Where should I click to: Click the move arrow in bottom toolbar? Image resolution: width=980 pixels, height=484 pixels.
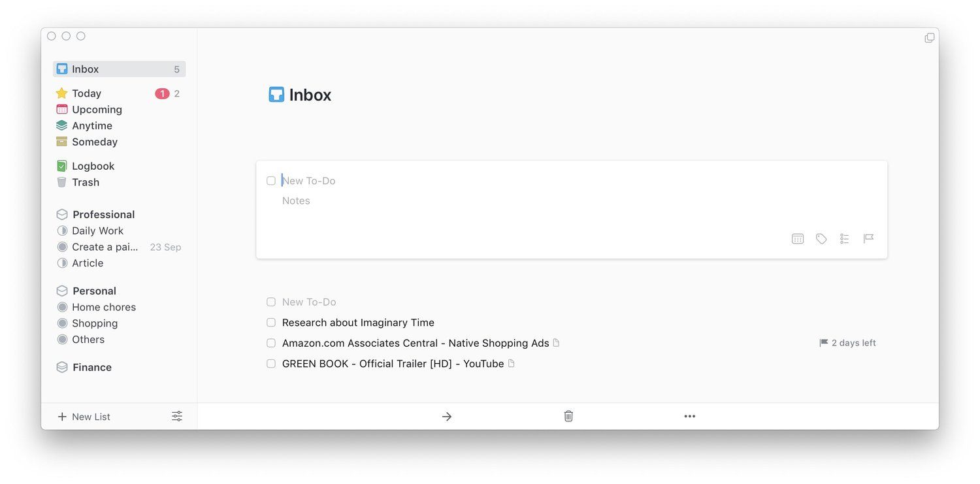(x=447, y=417)
